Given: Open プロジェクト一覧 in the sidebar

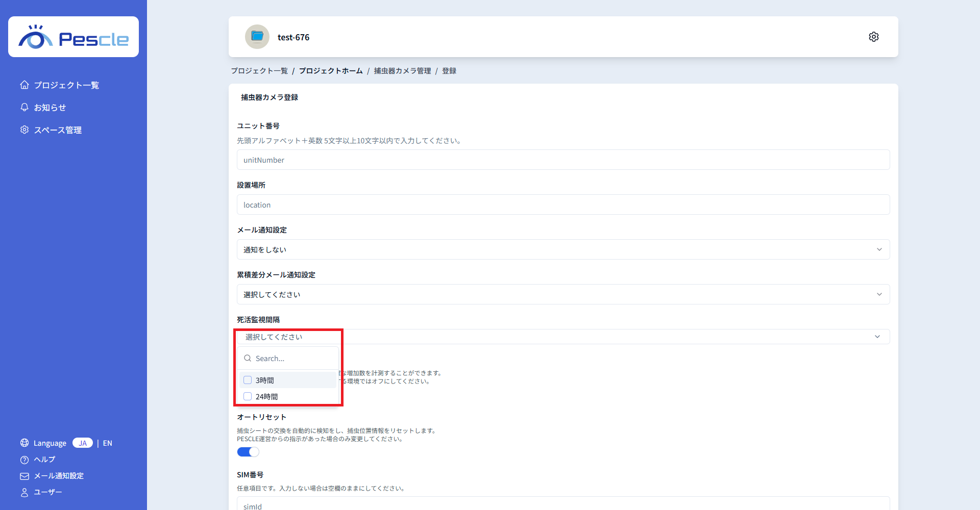Looking at the screenshot, I should click(x=66, y=85).
